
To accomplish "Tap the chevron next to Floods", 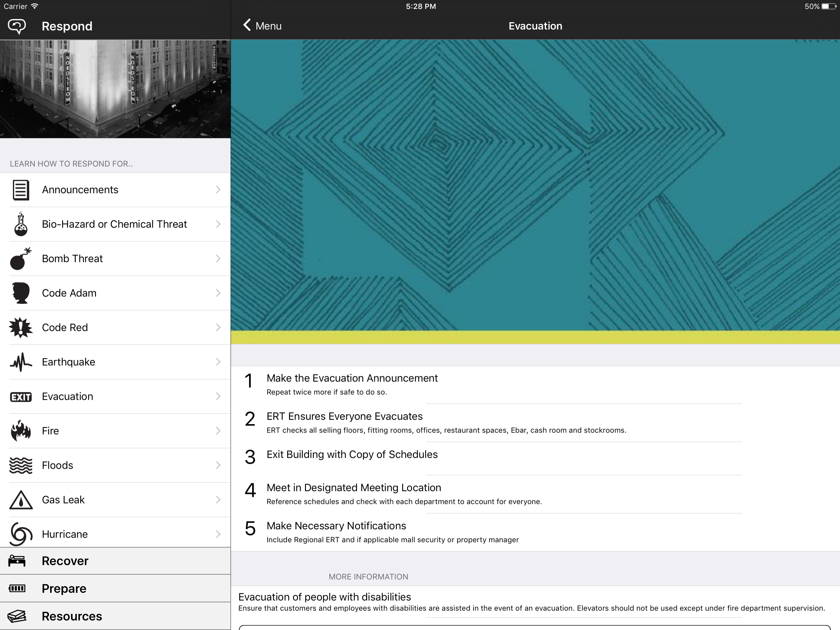I will tap(218, 465).
